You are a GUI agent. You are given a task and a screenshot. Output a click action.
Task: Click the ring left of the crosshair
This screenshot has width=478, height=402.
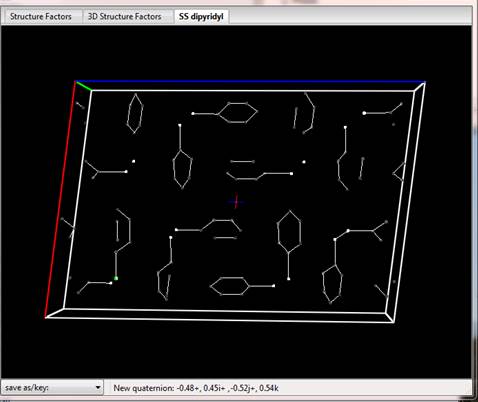click(x=182, y=169)
